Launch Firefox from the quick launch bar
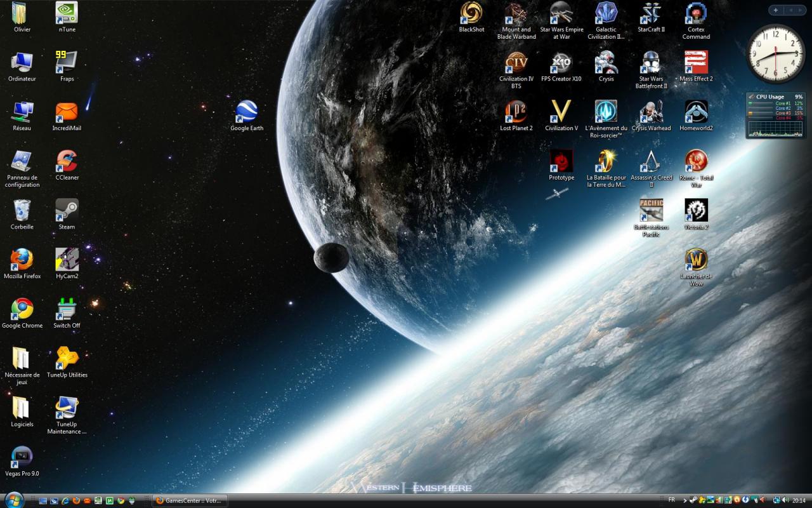The width and height of the screenshot is (812, 508). click(x=76, y=501)
